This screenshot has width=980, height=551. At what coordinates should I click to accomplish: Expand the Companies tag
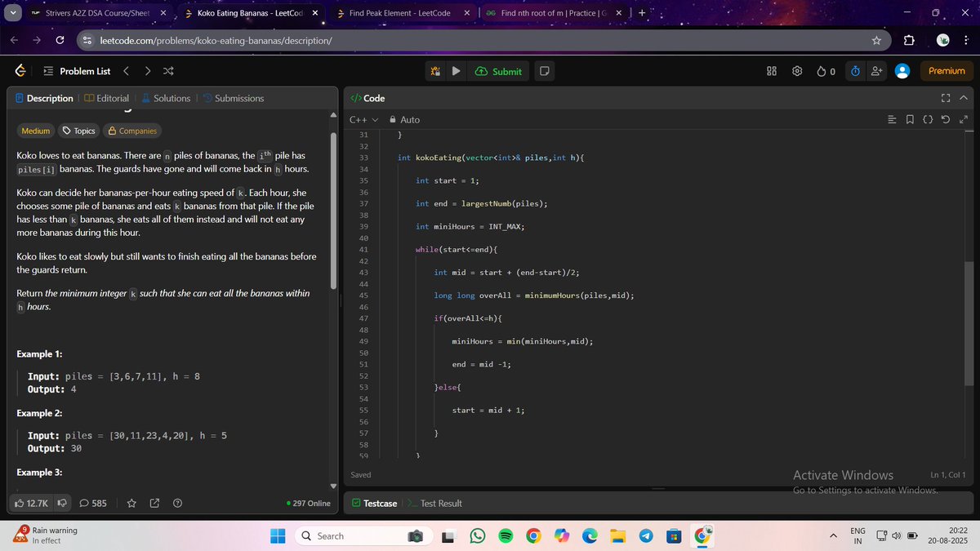(132, 131)
